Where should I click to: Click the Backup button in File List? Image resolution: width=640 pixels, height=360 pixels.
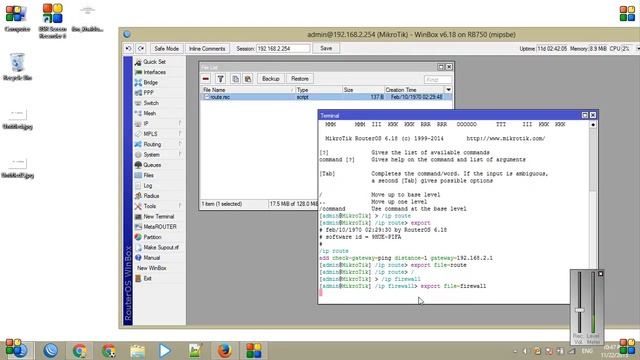270,78
